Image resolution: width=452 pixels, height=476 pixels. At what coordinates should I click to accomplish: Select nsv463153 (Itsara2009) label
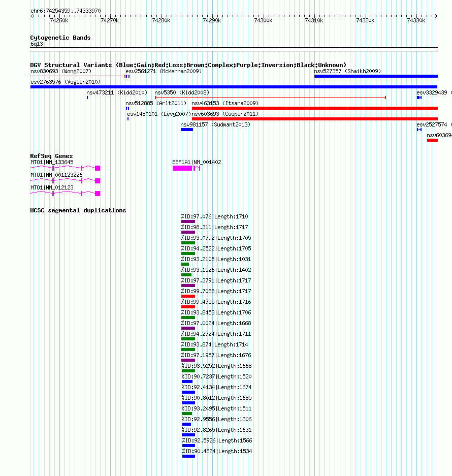tap(225, 103)
